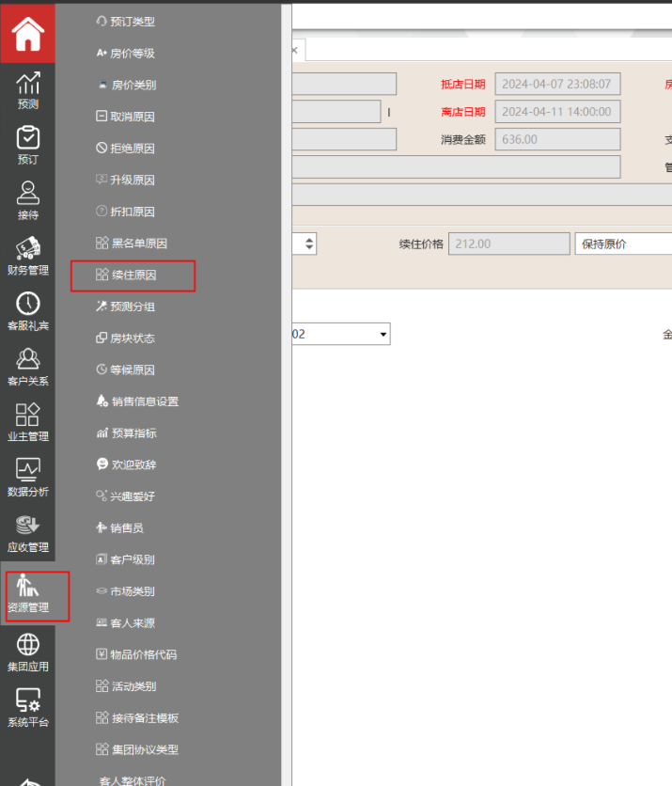Open 财务管理 finance management
Viewport: 672px width, 786px height.
coord(27,256)
